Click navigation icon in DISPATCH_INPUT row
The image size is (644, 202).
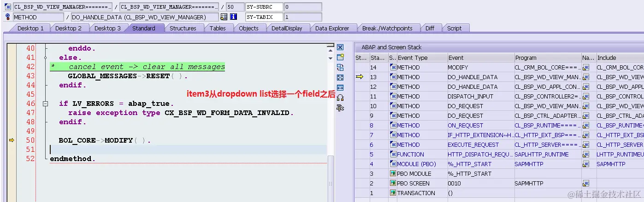click(x=586, y=97)
